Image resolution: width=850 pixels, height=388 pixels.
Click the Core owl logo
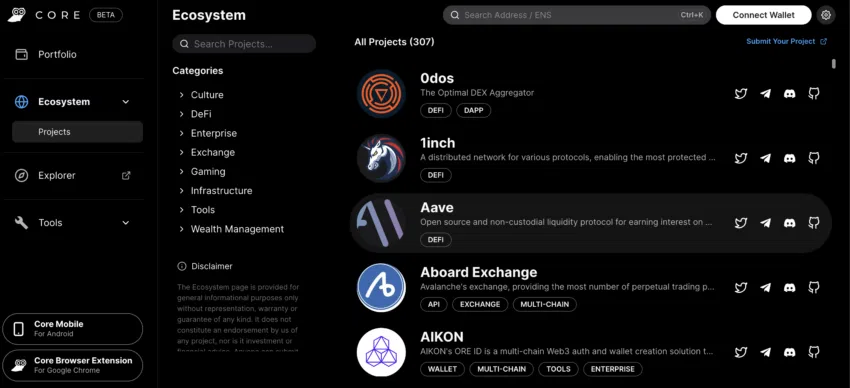point(17,15)
